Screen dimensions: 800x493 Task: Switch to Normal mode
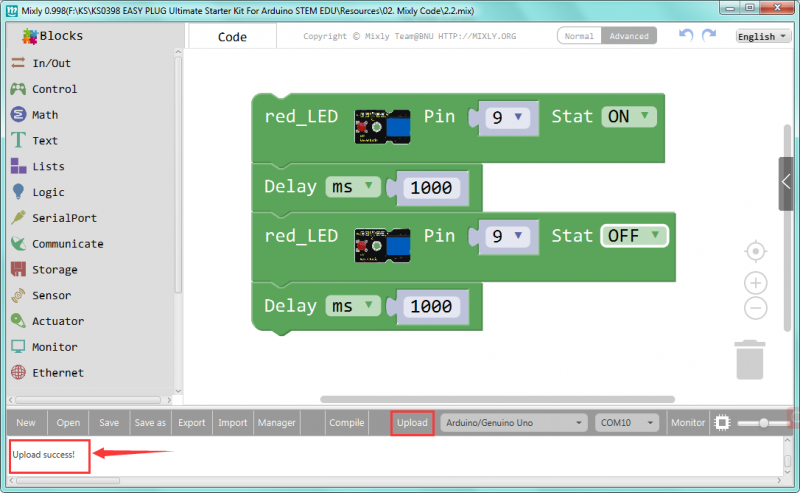point(579,36)
